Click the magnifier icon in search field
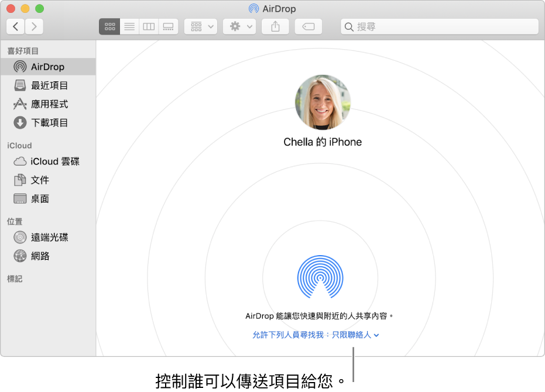 pyautogui.click(x=349, y=27)
